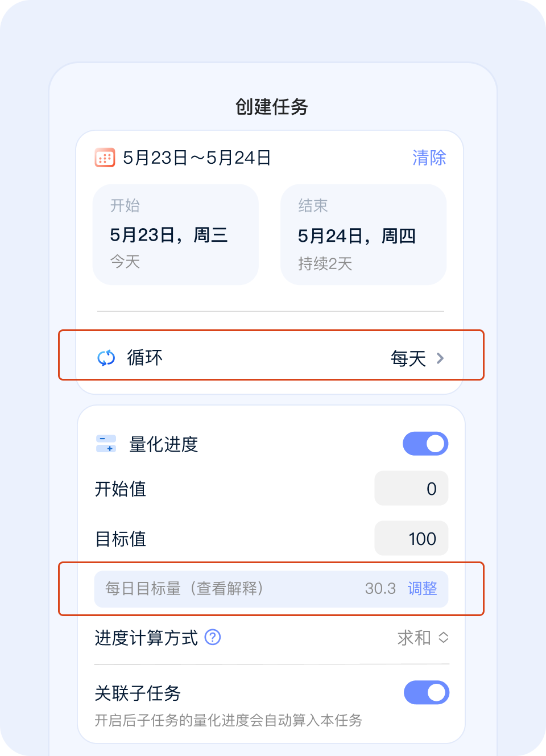Select the 开始 start date card
The image size is (546, 756).
176,234
